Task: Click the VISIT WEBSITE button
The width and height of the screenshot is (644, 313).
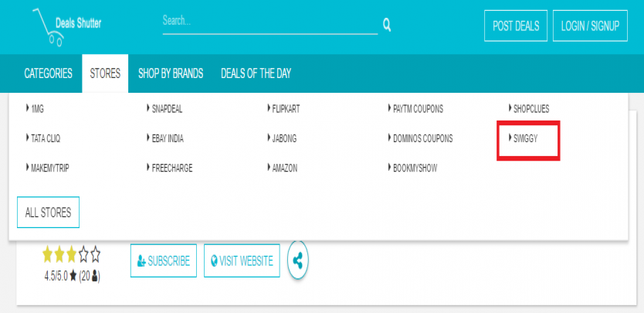Action: tap(242, 260)
